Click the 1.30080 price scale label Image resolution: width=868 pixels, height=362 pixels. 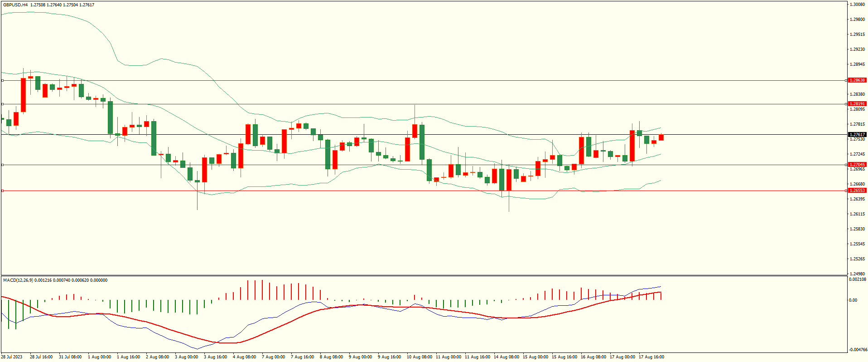[x=858, y=5]
